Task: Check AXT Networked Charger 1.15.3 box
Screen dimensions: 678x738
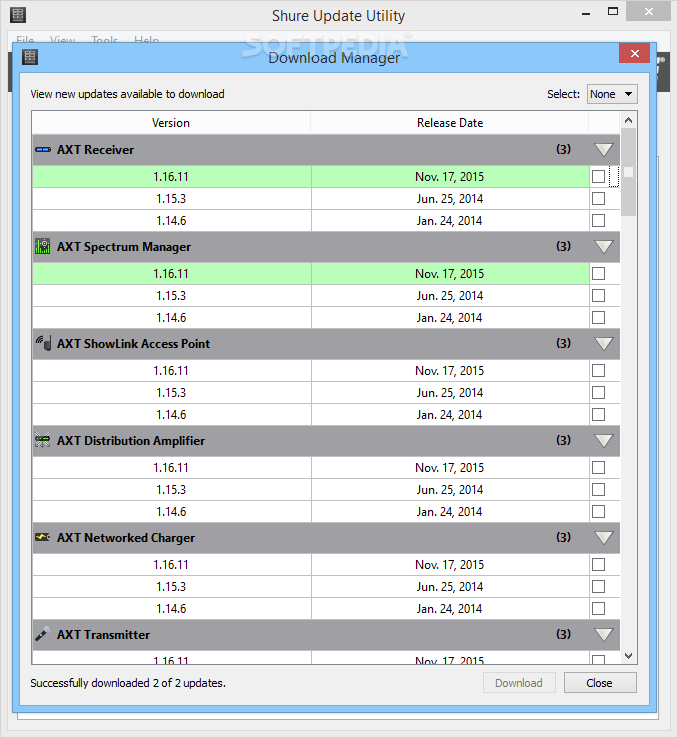Action: click(598, 586)
